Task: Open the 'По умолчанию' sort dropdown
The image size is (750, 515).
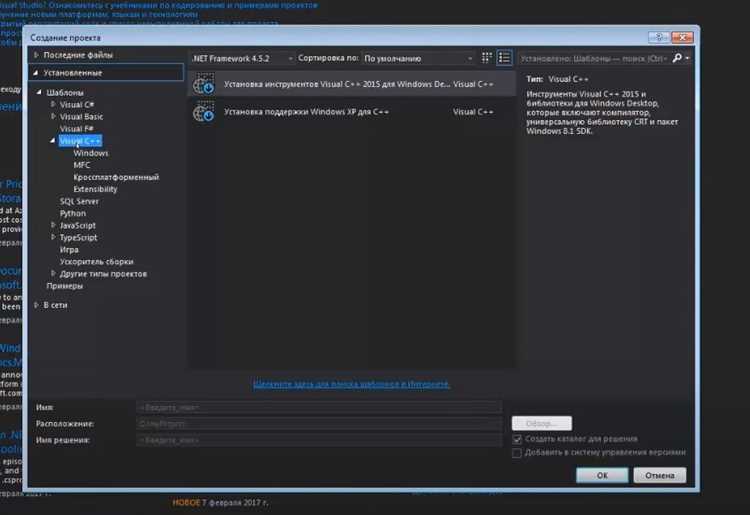Action: [x=419, y=58]
